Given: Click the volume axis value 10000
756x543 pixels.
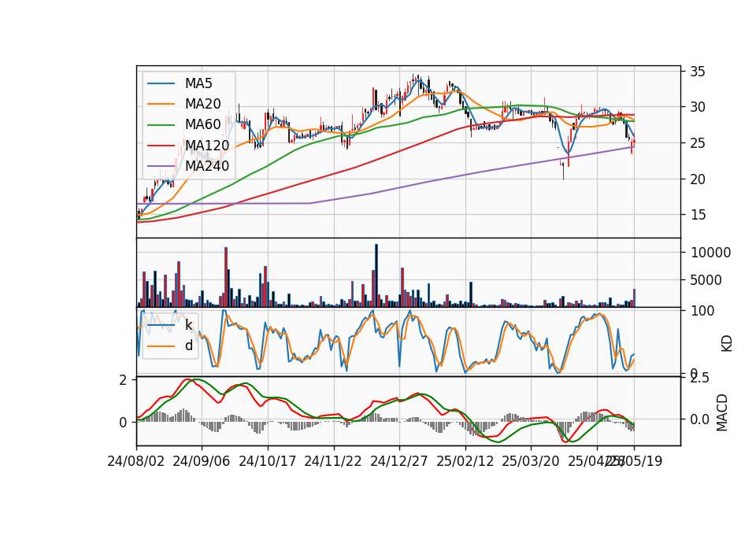Looking at the screenshot, I should [x=710, y=253].
